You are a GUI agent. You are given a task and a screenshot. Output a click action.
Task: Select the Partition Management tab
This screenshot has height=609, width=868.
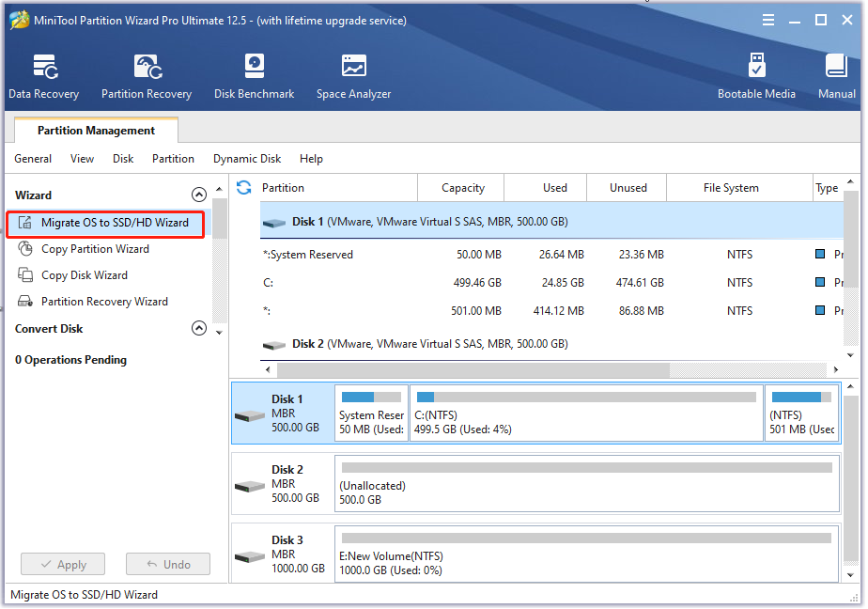[x=97, y=130]
